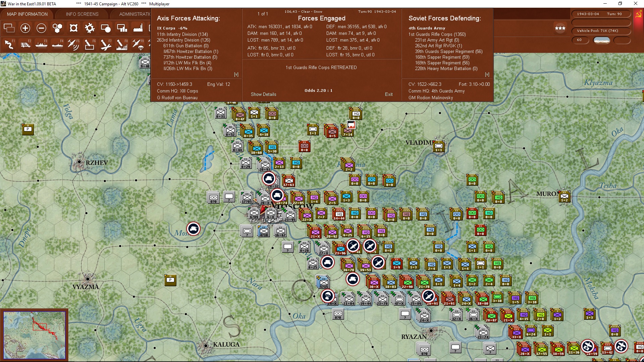Screen dimensions: 644x362
Task: Click Show Details in combat report
Action: pyautogui.click(x=263, y=94)
